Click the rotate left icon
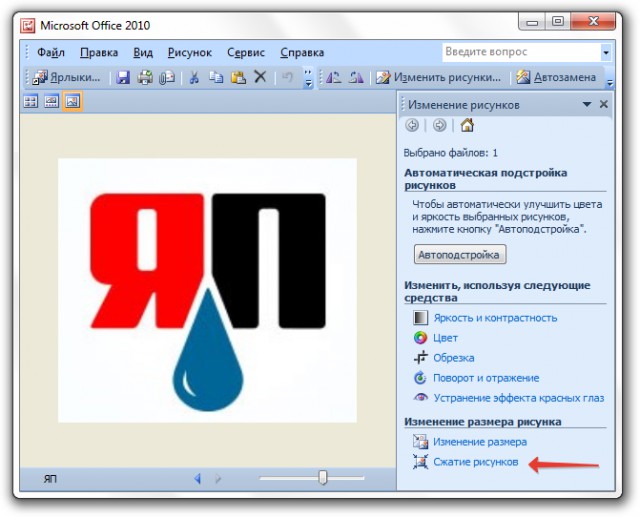 [x=333, y=77]
